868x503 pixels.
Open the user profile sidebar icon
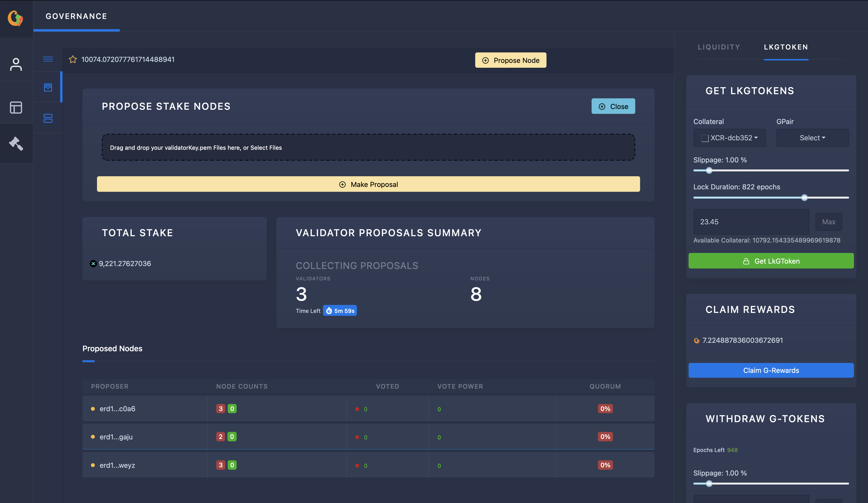click(16, 65)
